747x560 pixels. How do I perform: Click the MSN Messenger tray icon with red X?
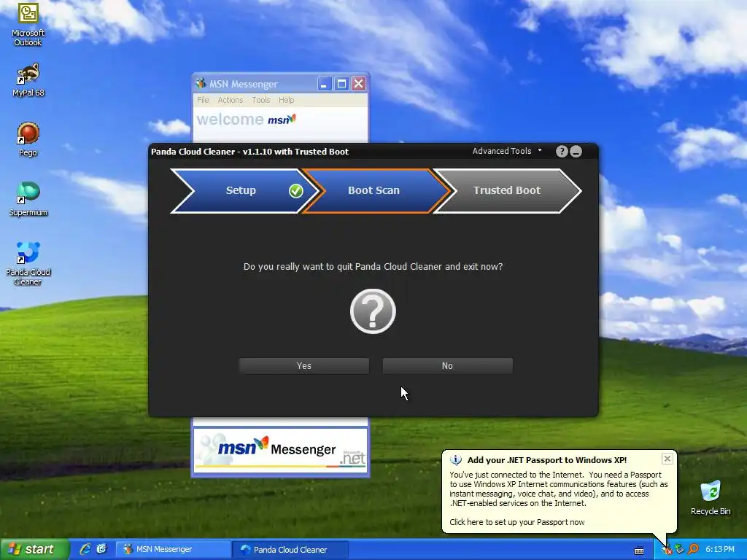point(667,549)
